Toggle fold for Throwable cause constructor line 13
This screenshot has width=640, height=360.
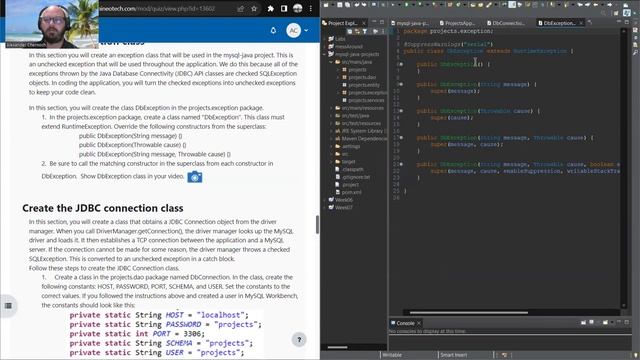tap(401, 111)
